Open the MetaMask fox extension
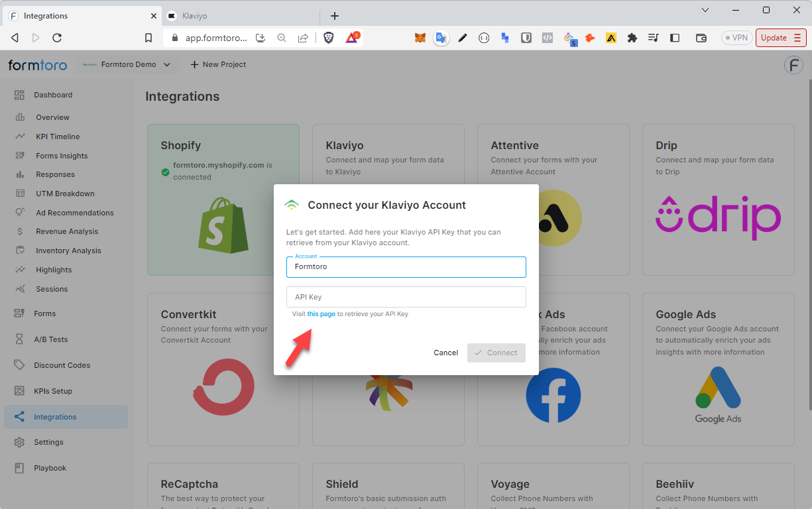The height and width of the screenshot is (509, 812). (x=420, y=38)
